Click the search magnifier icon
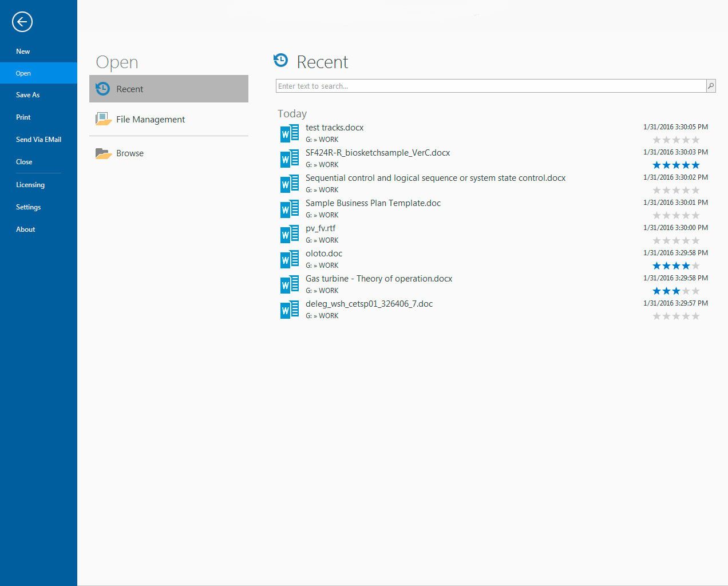This screenshot has width=728, height=586. (x=711, y=86)
